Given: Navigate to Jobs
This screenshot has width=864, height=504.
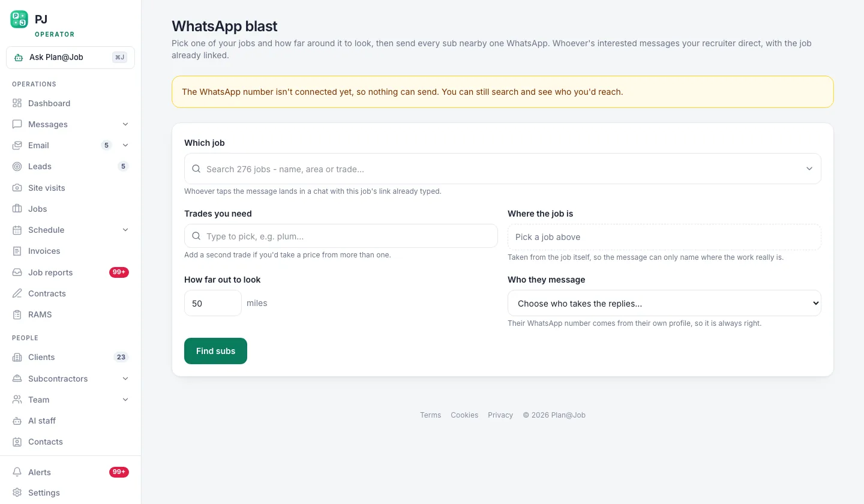Looking at the screenshot, I should click(70, 209).
